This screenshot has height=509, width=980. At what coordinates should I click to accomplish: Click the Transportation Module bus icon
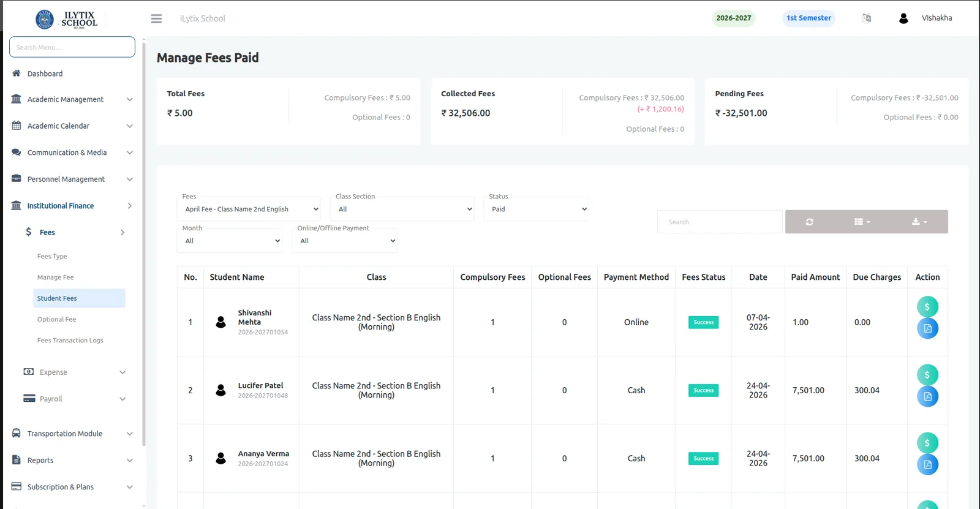[x=17, y=433]
